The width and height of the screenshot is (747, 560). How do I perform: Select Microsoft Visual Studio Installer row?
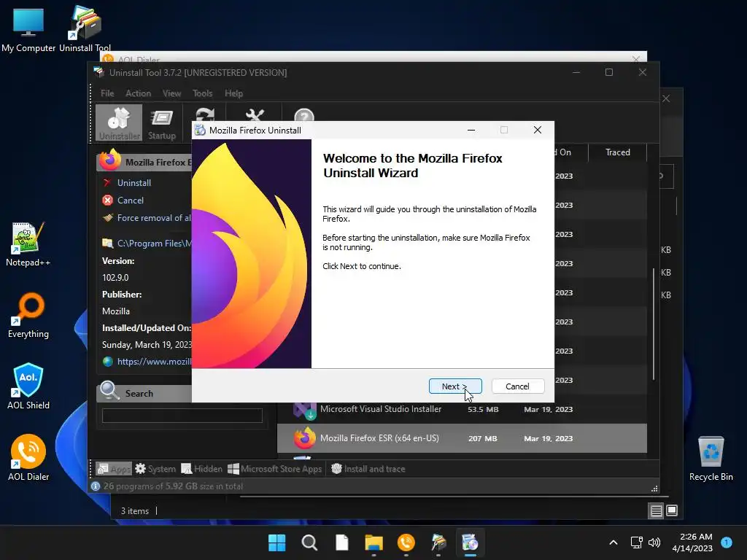tap(462, 409)
